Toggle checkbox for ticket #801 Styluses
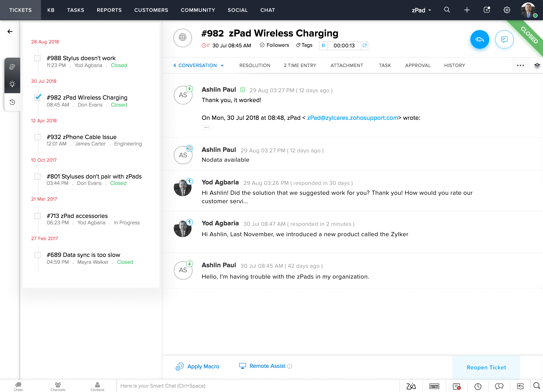 click(37, 176)
